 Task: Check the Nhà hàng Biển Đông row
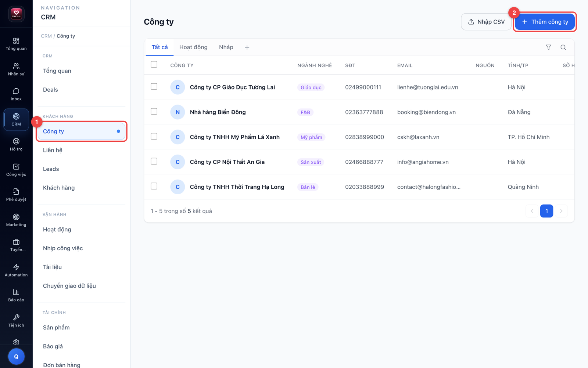pos(154,111)
